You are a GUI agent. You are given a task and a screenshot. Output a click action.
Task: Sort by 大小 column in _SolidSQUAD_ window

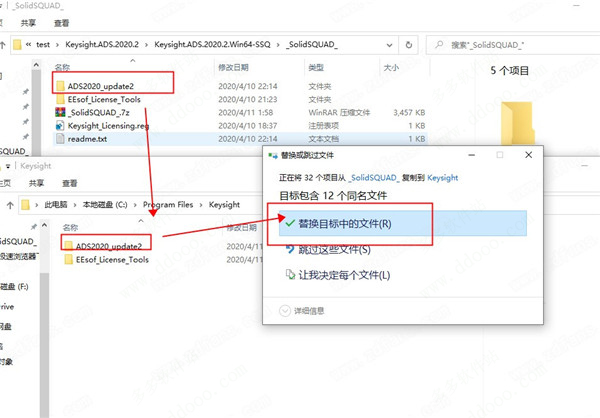(x=391, y=68)
